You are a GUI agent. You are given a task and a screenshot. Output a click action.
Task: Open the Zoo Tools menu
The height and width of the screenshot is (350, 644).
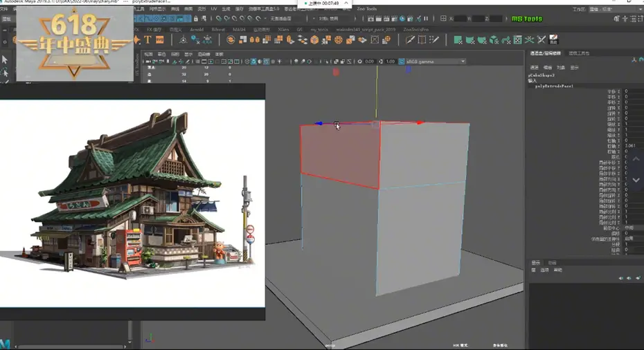point(366,8)
